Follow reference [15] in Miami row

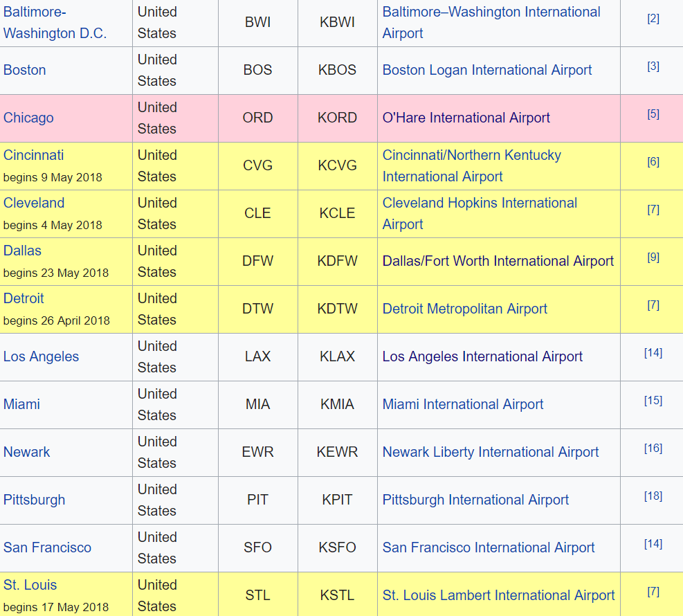pyautogui.click(x=653, y=401)
